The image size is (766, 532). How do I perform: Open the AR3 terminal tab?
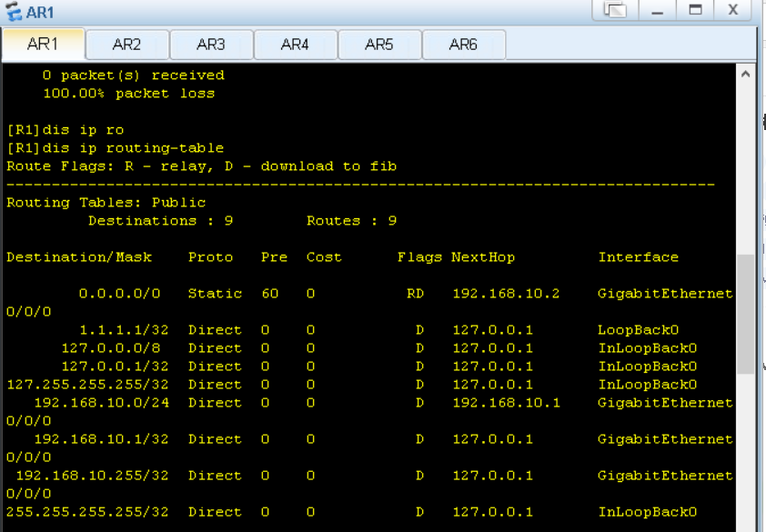coord(211,45)
